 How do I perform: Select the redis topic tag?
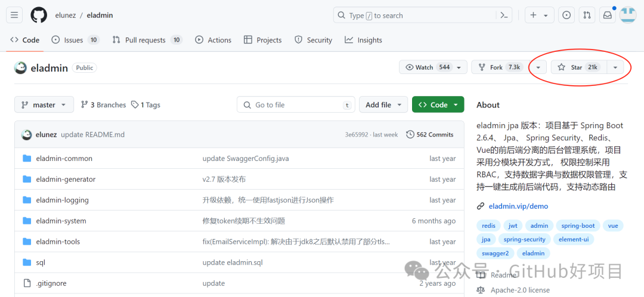coord(488,225)
